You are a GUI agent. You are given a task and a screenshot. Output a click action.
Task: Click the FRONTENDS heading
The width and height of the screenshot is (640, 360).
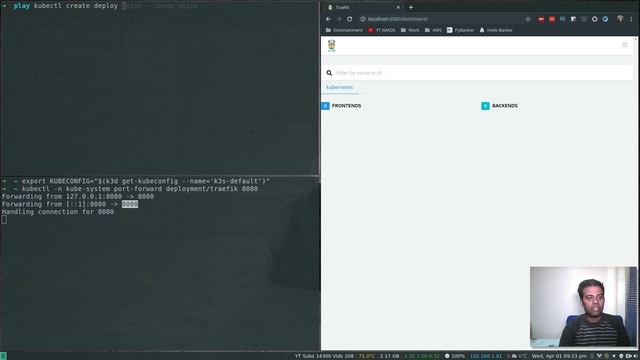347,106
